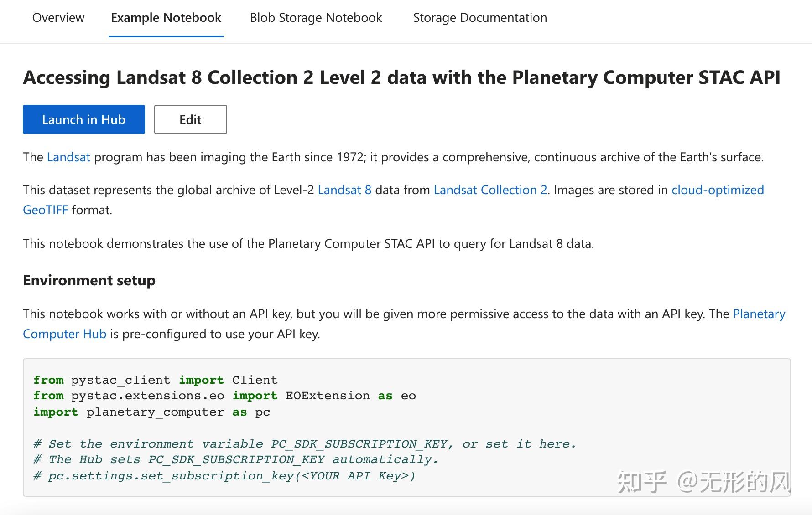Open the Blob Storage Notebook tab
812x515 pixels.
click(x=316, y=18)
